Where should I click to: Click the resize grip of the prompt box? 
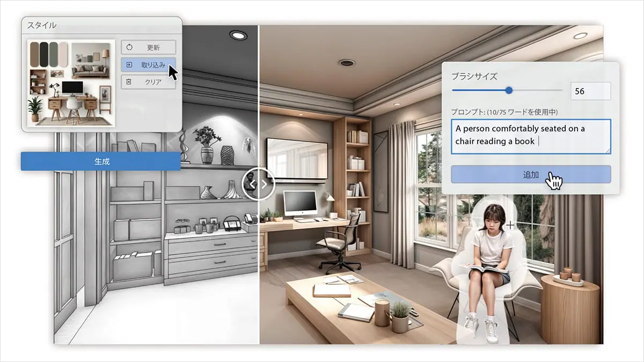(607, 151)
